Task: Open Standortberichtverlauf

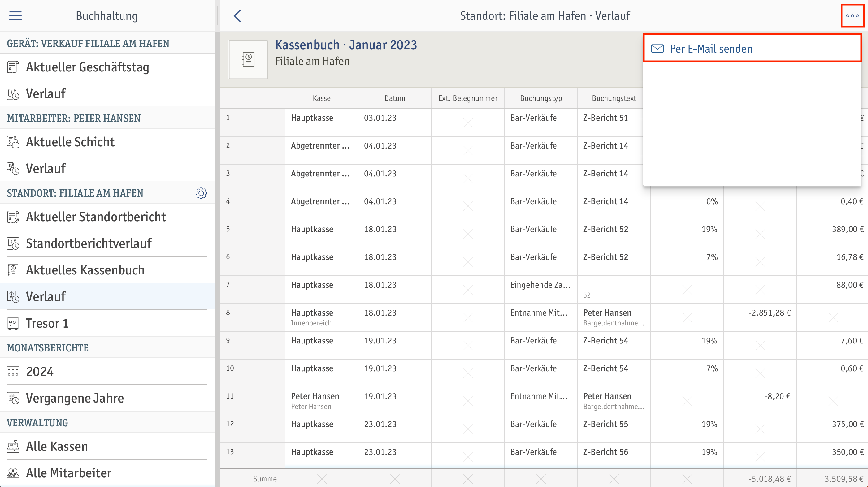Action: [x=107, y=243]
